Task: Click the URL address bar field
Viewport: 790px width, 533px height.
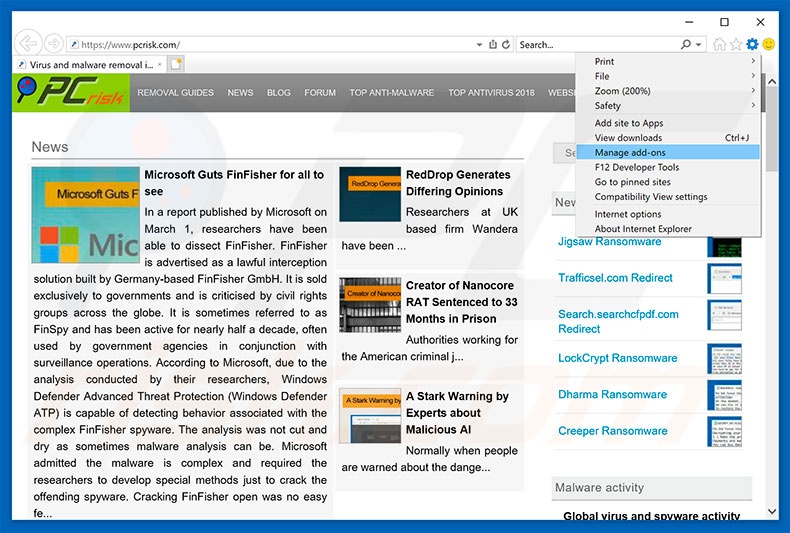Action: (270, 45)
